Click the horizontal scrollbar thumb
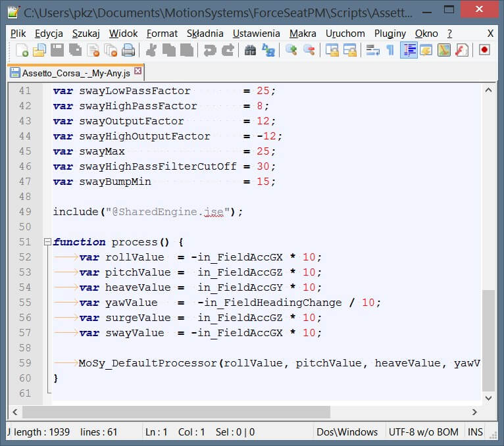The height and width of the screenshot is (446, 504). 176,412
